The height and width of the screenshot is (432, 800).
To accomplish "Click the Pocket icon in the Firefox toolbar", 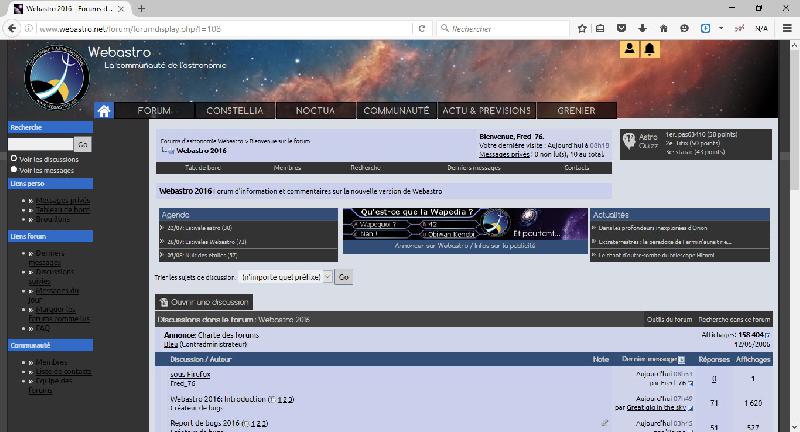I will (x=621, y=29).
